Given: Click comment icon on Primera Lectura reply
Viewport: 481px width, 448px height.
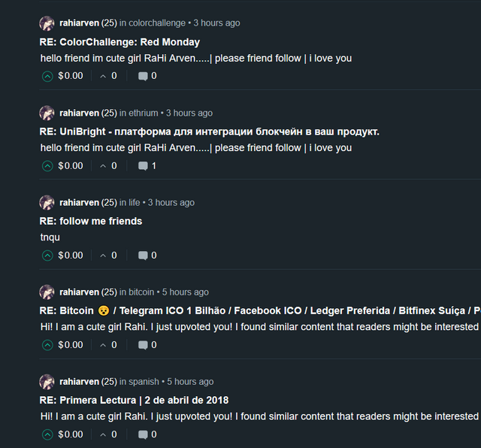Looking at the screenshot, I should point(143,434).
